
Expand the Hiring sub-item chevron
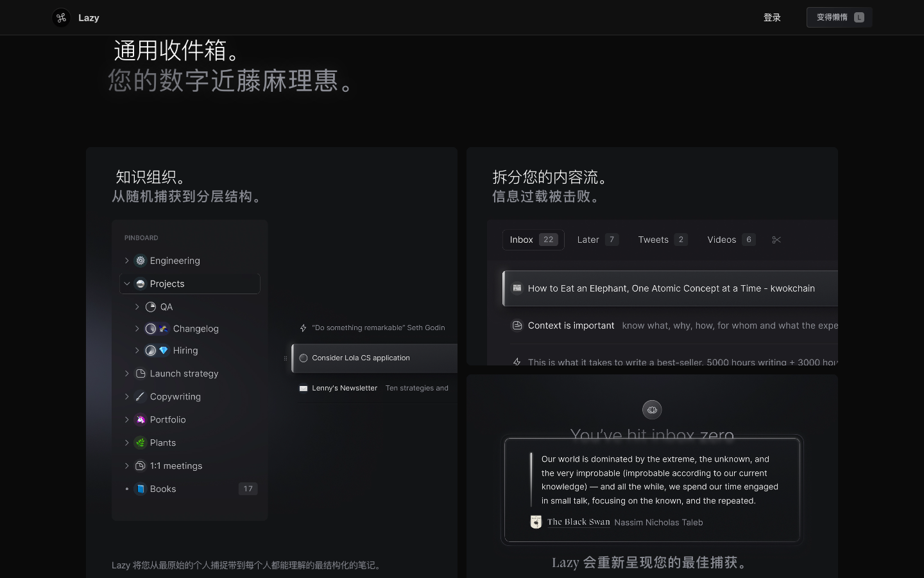click(x=137, y=351)
